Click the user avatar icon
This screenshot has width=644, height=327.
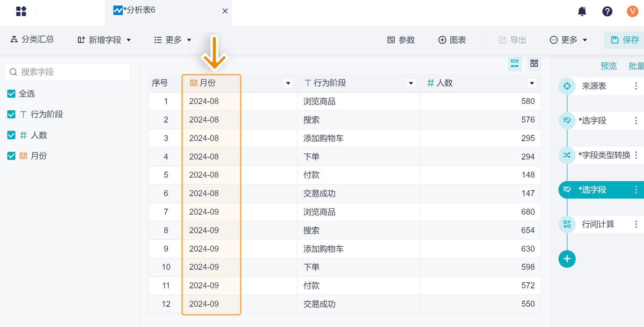632,12
